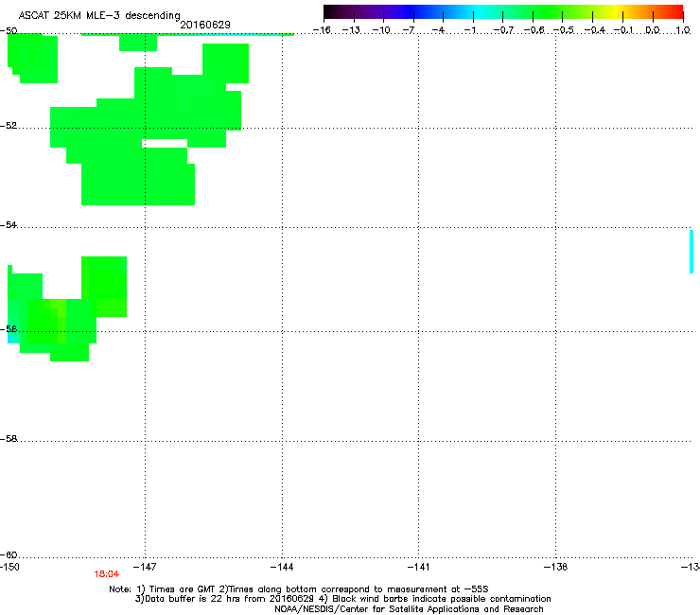Click the "-50" latitude axis label
Viewport: 700px width, 615px height.
click(9, 30)
